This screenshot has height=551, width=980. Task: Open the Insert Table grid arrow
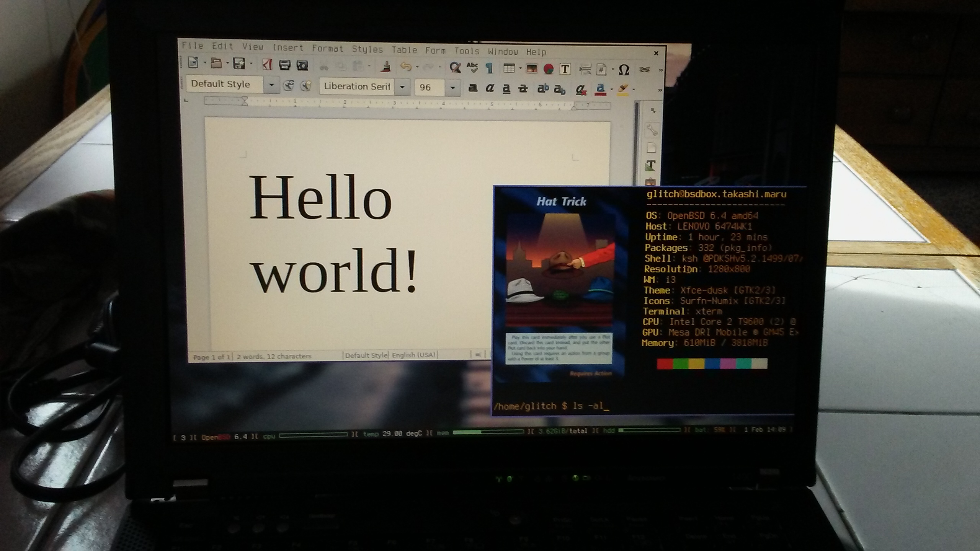click(520, 69)
